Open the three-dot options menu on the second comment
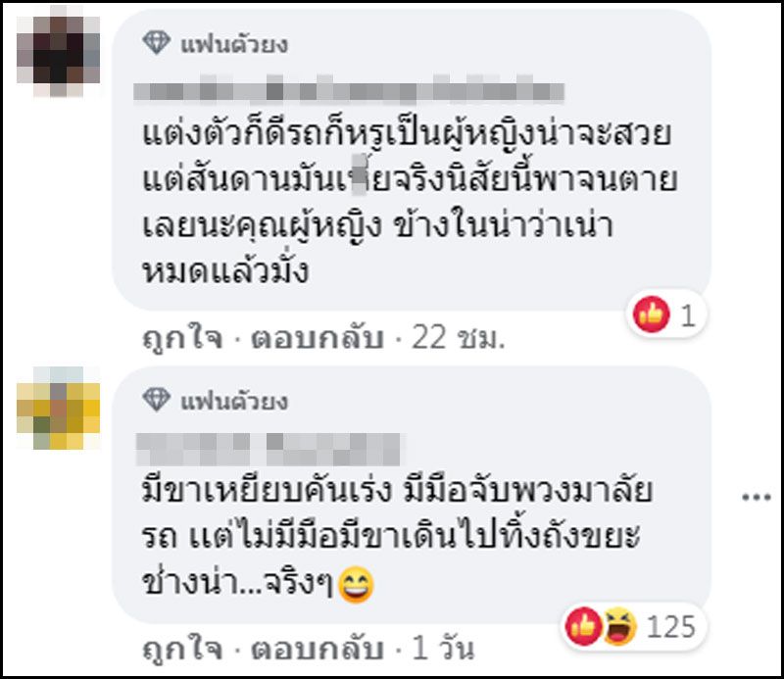This screenshot has height=679, width=784. tap(756, 497)
